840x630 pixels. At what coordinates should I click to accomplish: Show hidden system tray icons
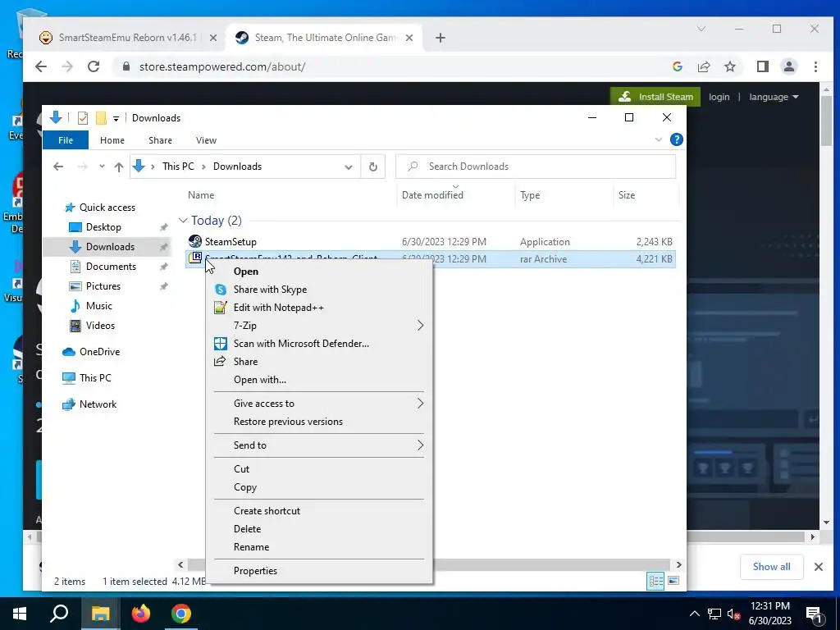694,614
